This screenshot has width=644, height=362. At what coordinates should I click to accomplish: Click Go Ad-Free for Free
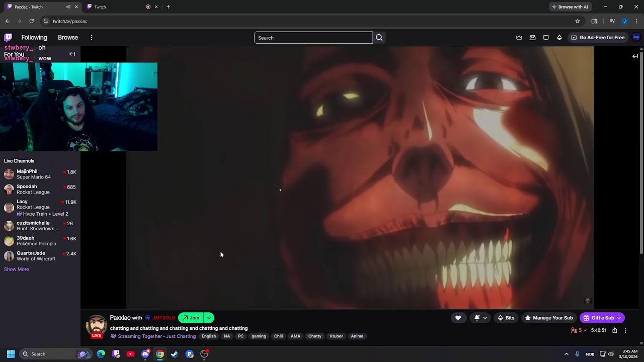tap(598, 38)
